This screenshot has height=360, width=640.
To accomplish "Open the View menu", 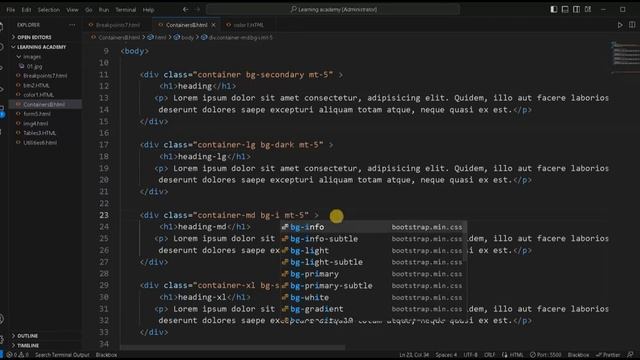I will coord(72,9).
